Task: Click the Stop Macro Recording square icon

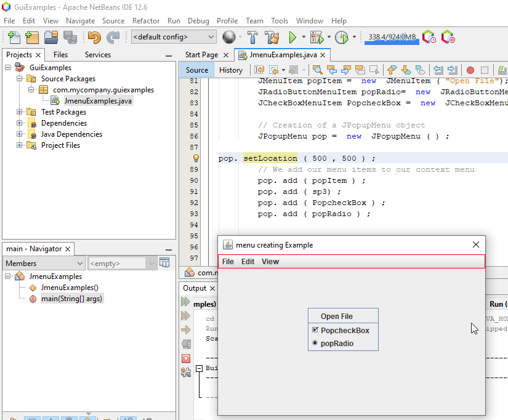Action: [x=485, y=70]
